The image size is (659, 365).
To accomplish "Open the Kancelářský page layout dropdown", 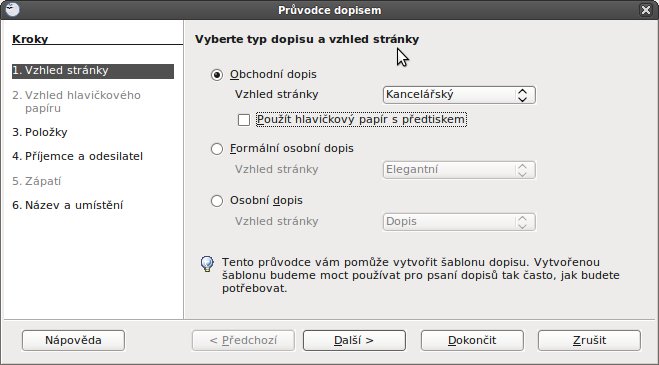I will click(459, 95).
